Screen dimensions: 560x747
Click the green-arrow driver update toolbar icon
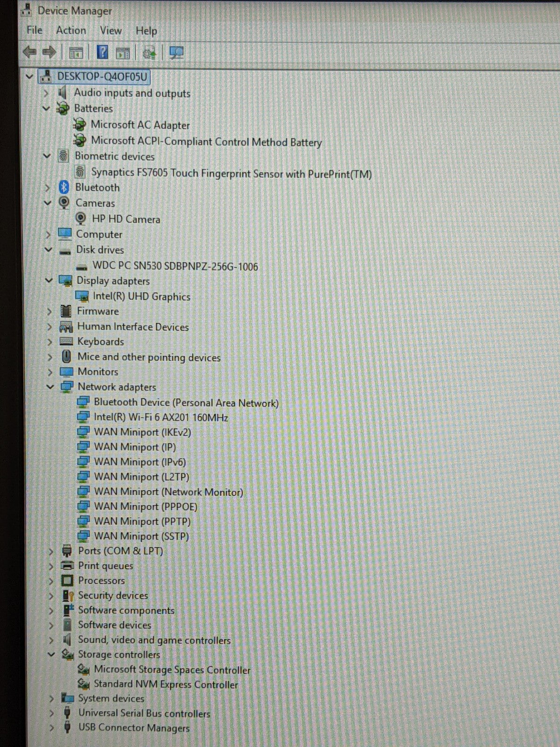tap(149, 53)
